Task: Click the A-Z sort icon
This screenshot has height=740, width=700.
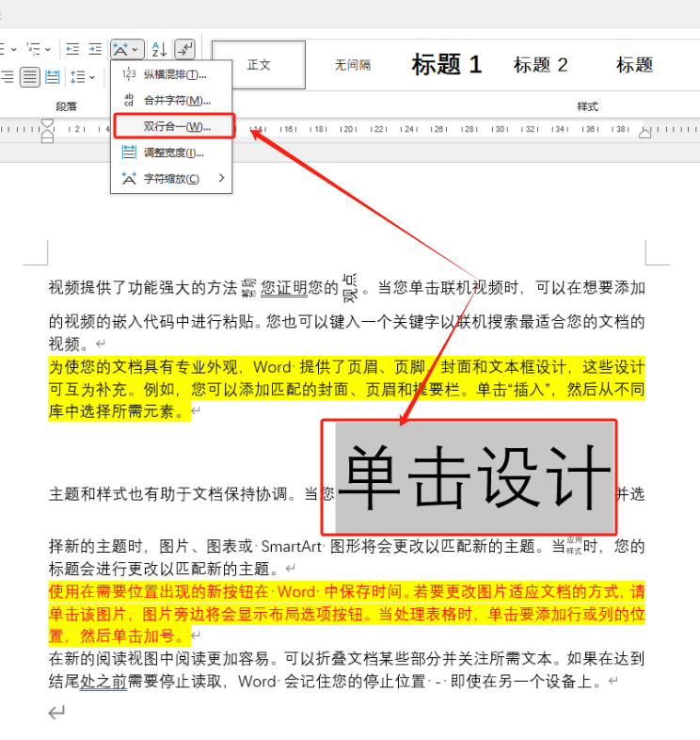Action: click(x=159, y=49)
